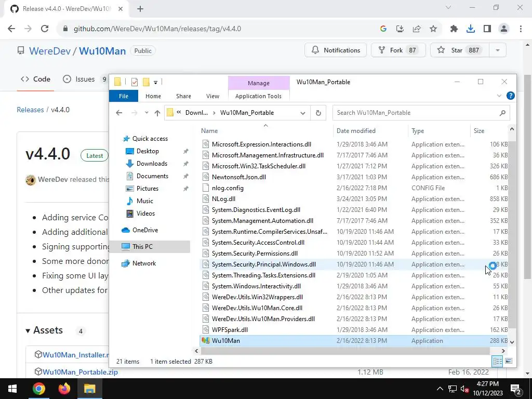Reload the GitHub page in Chrome

[45, 29]
